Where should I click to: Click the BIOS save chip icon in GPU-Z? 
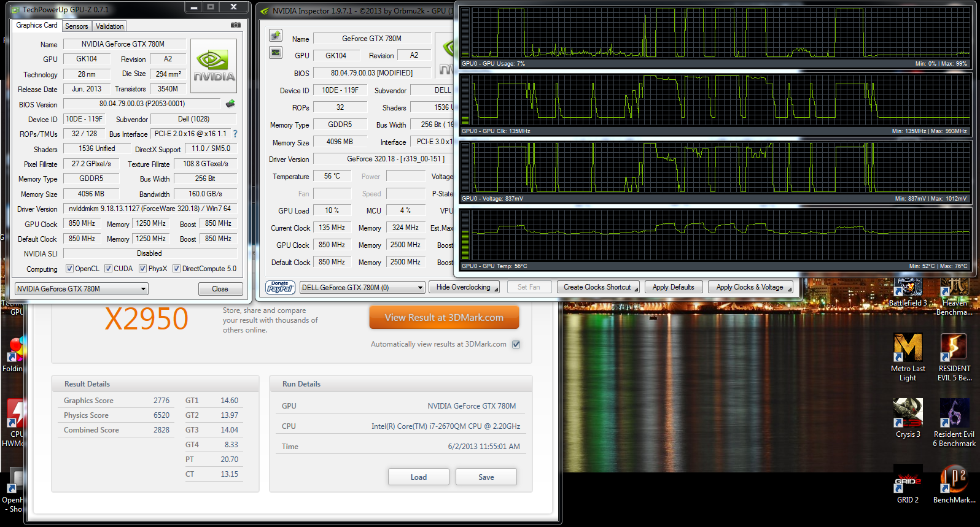230,104
